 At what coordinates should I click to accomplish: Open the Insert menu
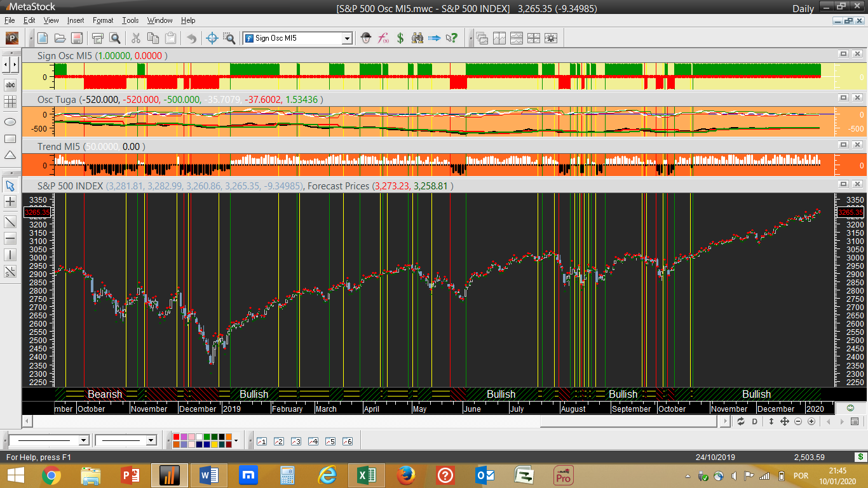75,20
